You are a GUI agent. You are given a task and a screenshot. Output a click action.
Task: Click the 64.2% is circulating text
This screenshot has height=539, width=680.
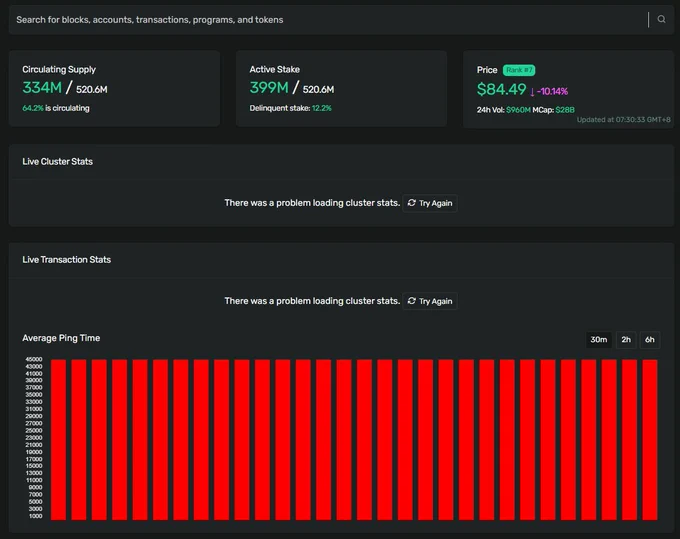(x=56, y=108)
